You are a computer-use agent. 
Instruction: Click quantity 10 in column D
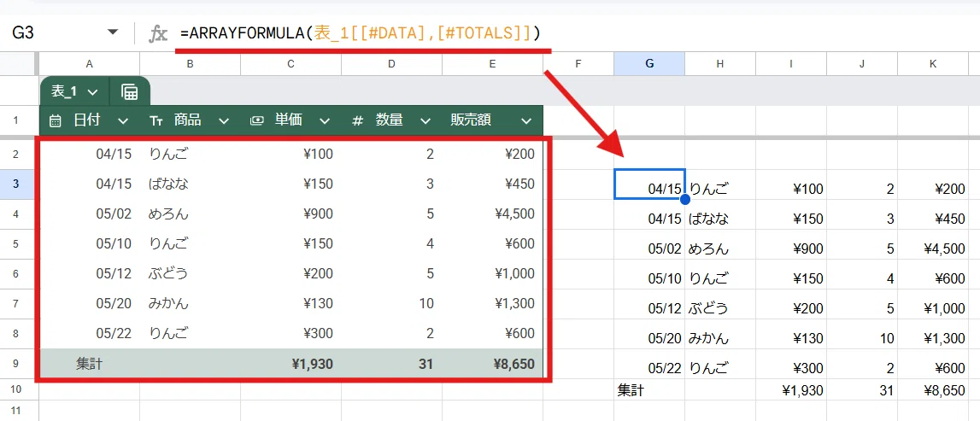click(426, 303)
